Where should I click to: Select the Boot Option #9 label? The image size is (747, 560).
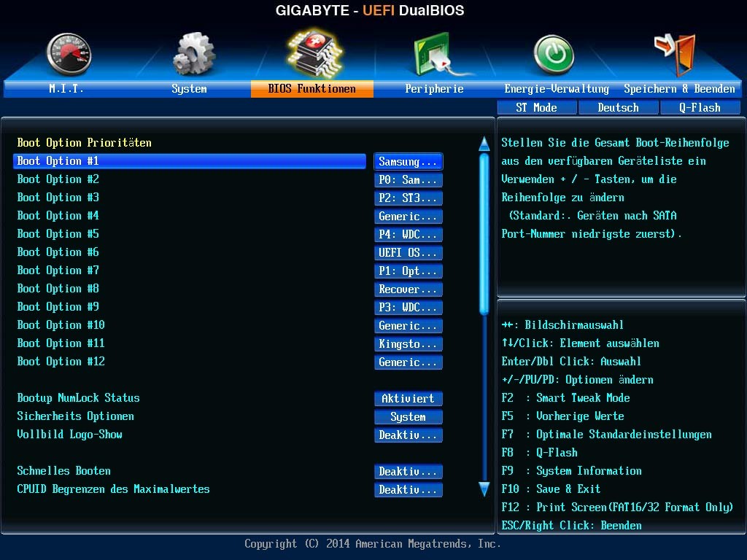click(x=58, y=307)
